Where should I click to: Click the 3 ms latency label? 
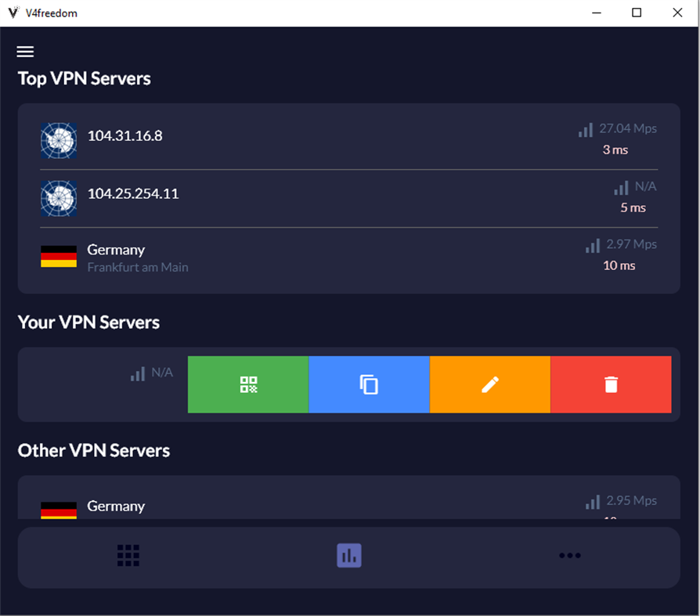(x=615, y=149)
